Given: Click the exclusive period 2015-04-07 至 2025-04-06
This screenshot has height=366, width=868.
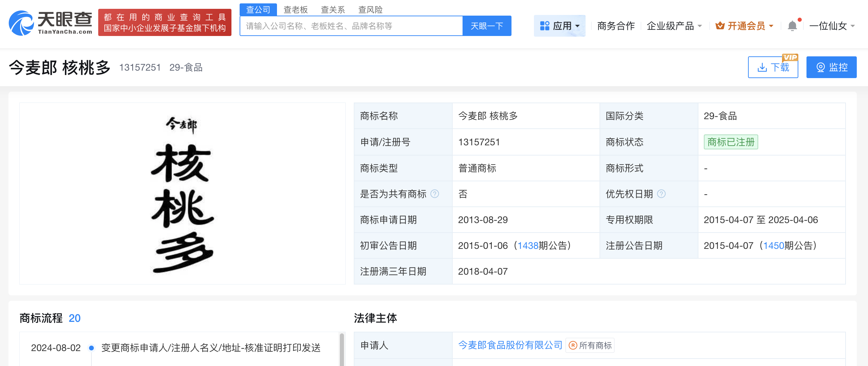Looking at the screenshot, I should point(761,220).
